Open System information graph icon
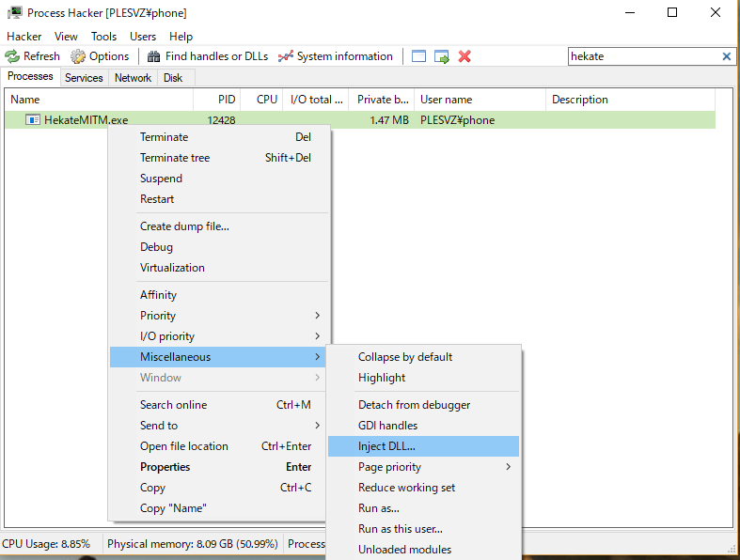 pos(286,56)
